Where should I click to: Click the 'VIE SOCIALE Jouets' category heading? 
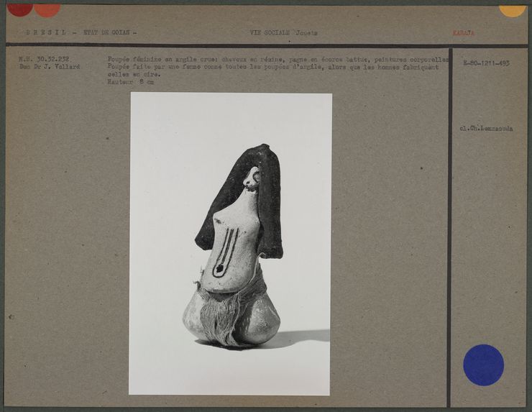(x=283, y=33)
